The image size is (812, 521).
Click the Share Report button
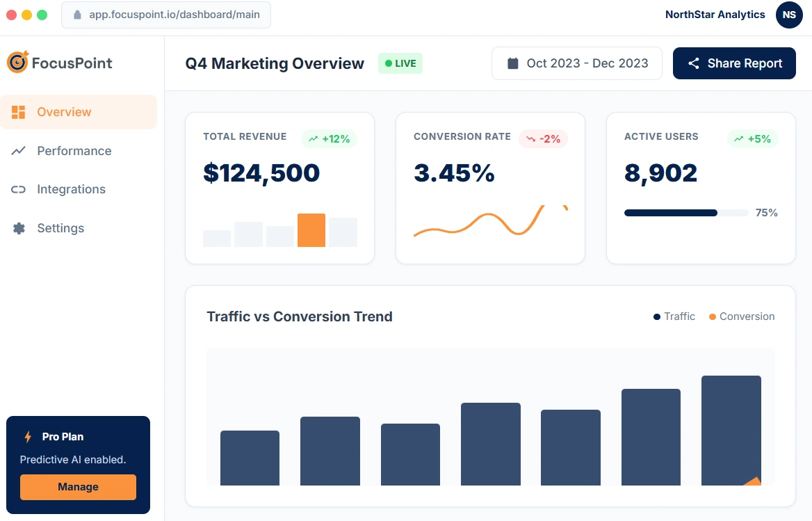734,63
